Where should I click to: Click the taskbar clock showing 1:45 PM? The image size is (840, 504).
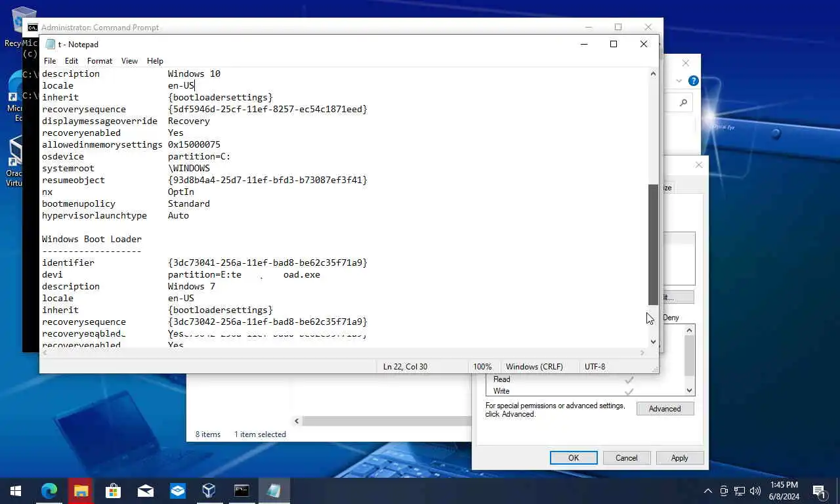783,491
